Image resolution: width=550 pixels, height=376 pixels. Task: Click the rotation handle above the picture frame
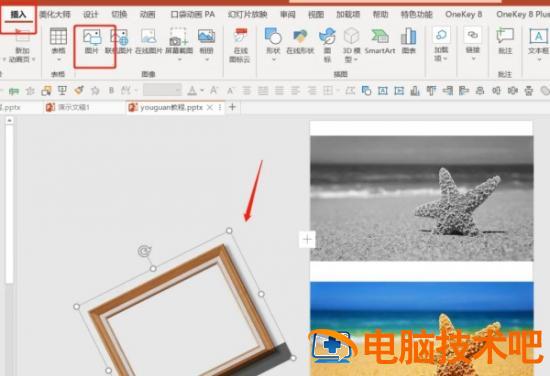click(144, 251)
